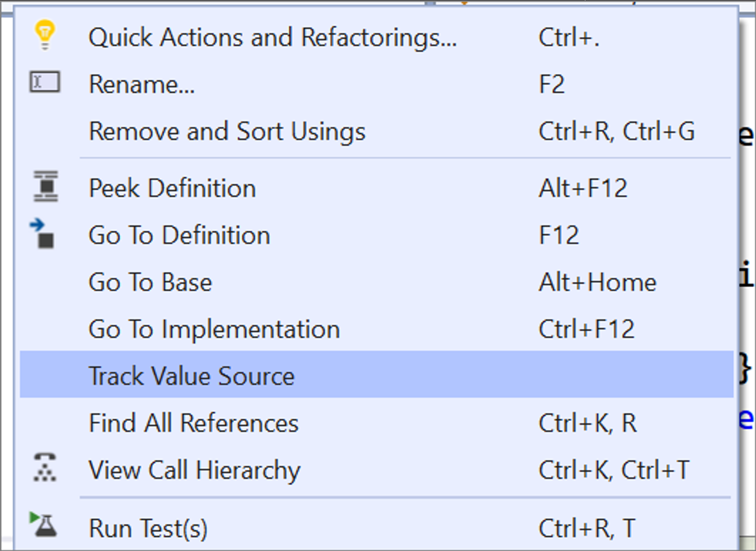Click the Peek Definition icon
Screen dimensions: 756x551
(46, 187)
